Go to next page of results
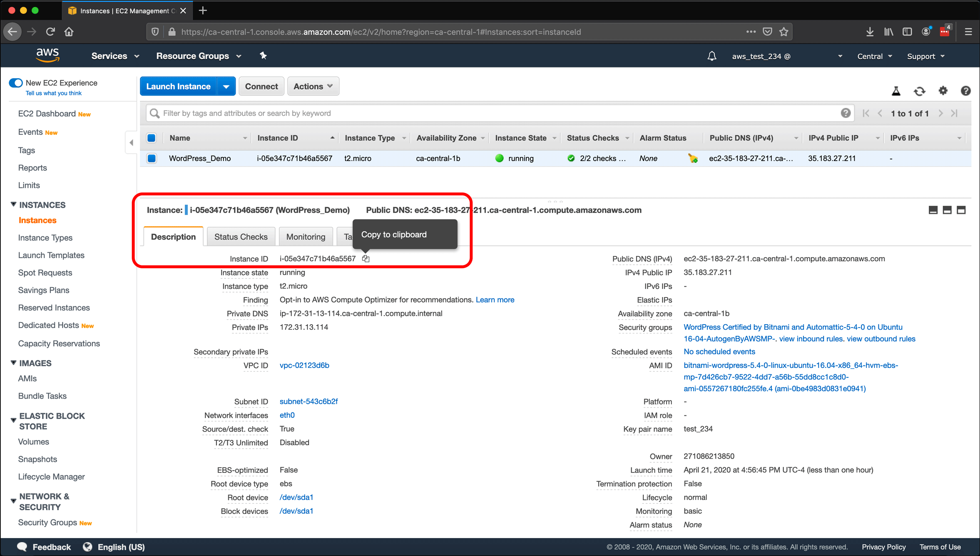980x556 pixels. pyautogui.click(x=940, y=113)
